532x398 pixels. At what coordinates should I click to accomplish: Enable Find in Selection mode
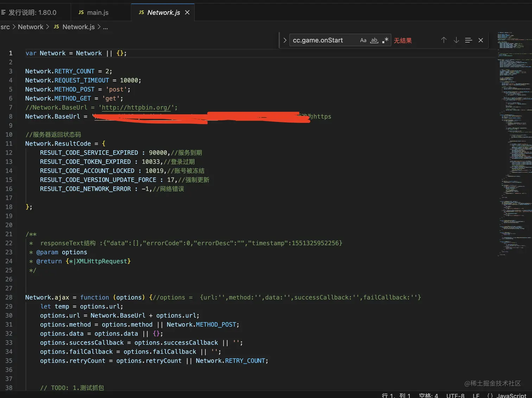(468, 40)
